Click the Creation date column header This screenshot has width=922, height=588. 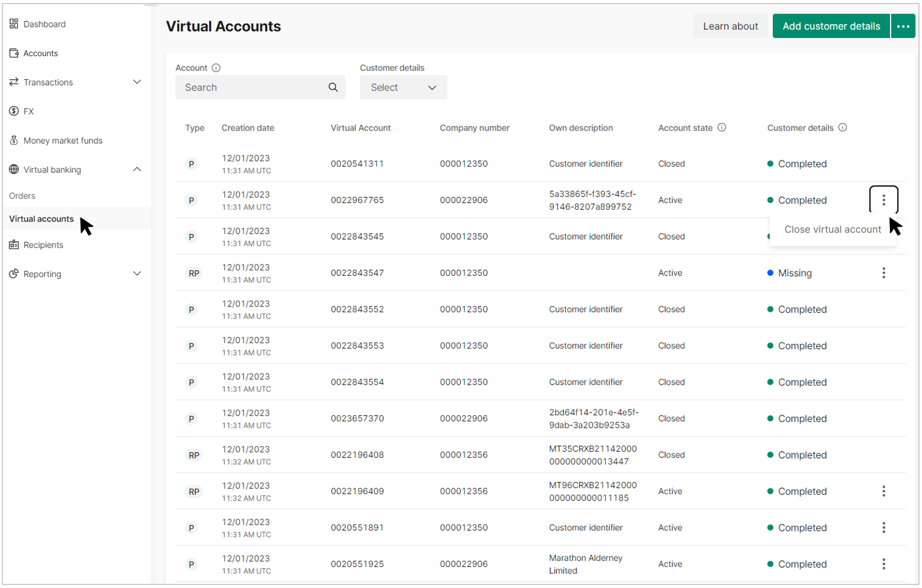(248, 128)
